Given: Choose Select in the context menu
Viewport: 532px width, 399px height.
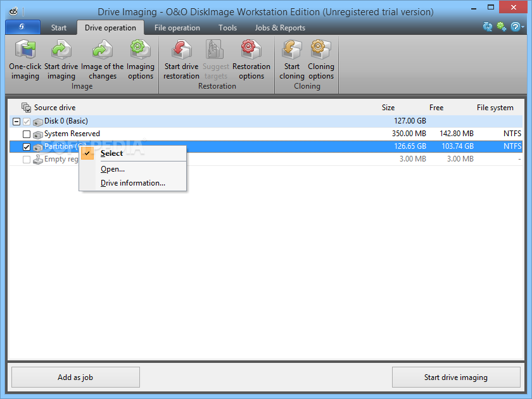Looking at the screenshot, I should (x=132, y=153).
